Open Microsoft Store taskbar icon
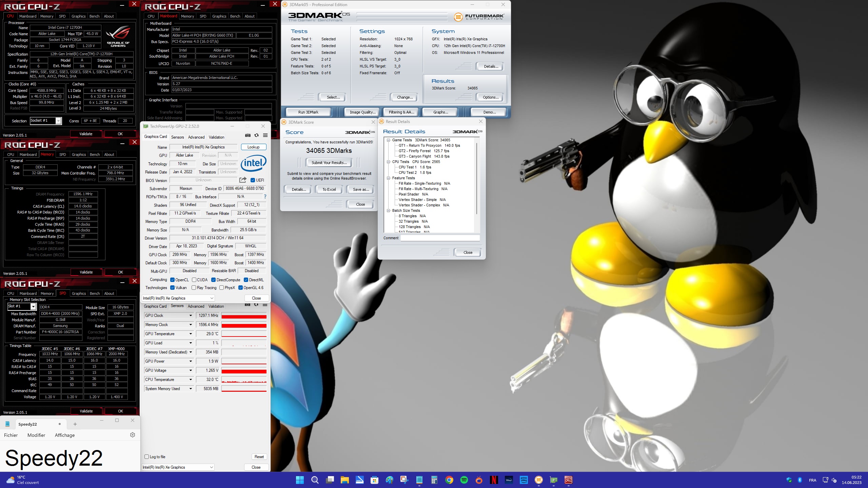868x488 pixels. tap(374, 480)
